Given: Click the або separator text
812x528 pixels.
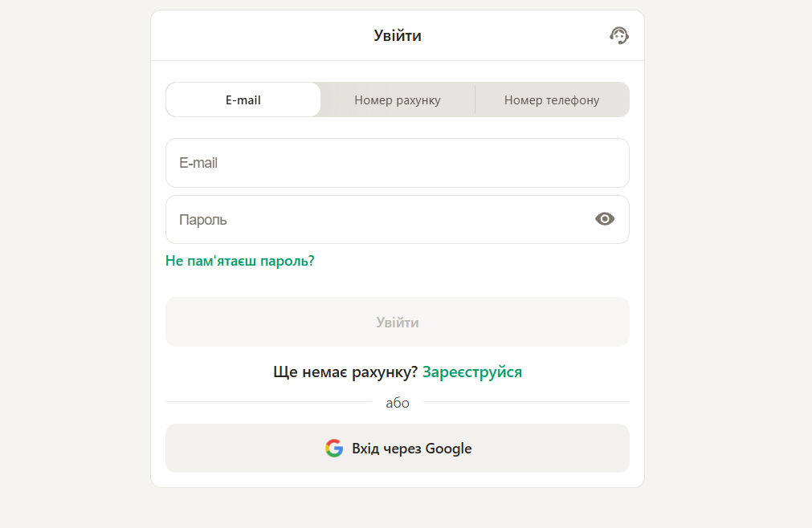Looking at the screenshot, I should (398, 403).
